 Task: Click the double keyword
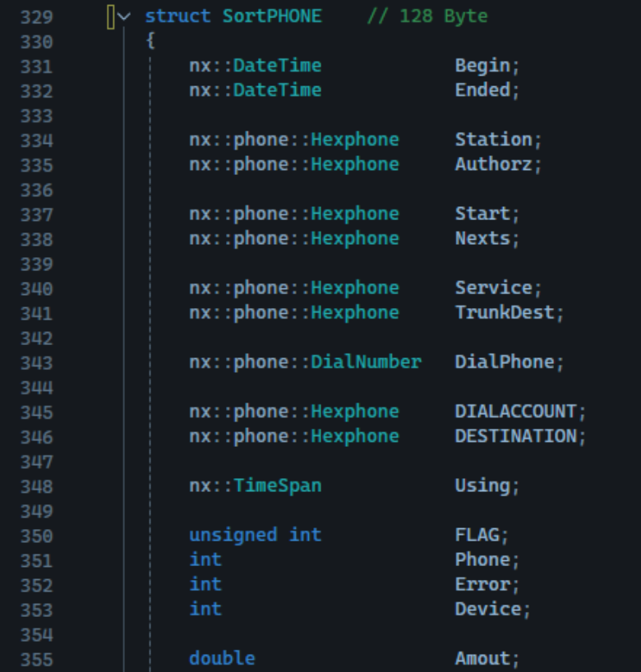tap(222, 659)
